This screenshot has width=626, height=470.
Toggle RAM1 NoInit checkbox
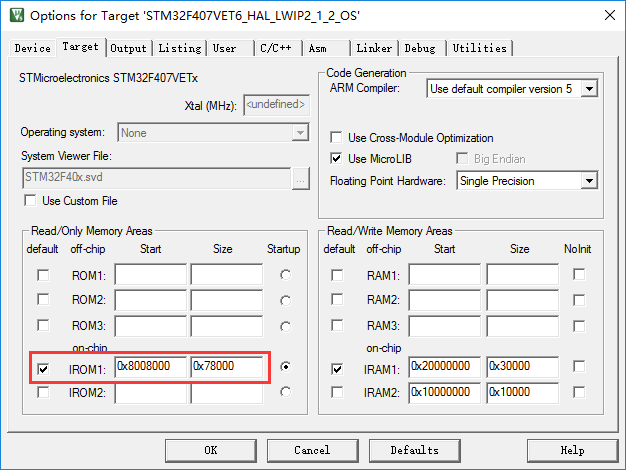click(579, 274)
